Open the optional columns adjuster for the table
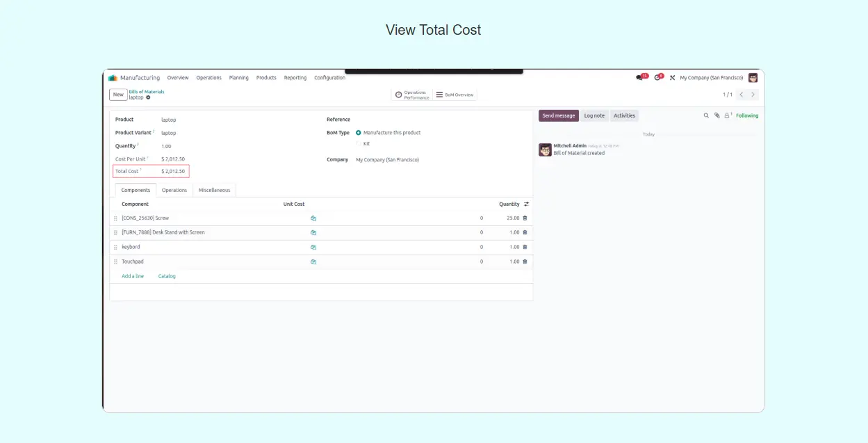The width and height of the screenshot is (868, 443). click(526, 204)
